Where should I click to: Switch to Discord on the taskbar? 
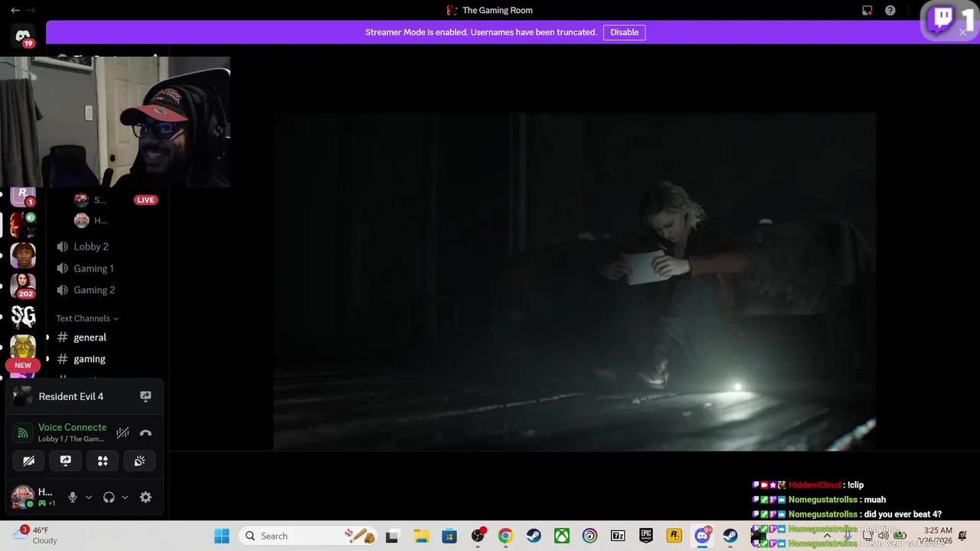(702, 536)
